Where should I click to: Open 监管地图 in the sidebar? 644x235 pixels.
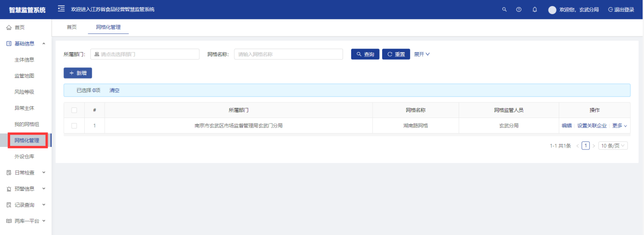[24, 76]
